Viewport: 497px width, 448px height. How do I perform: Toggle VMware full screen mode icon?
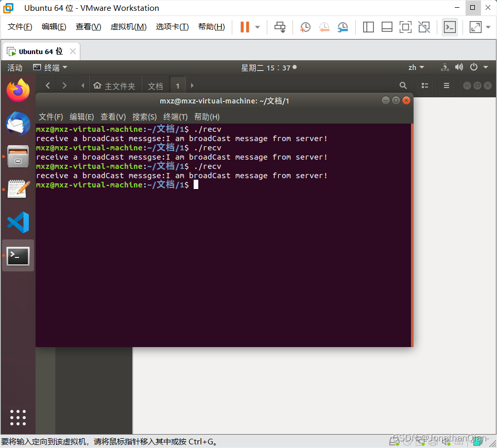[x=405, y=27]
